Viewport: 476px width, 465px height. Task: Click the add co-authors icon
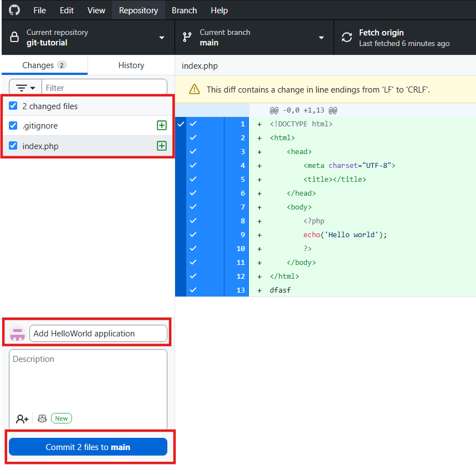tap(22, 418)
